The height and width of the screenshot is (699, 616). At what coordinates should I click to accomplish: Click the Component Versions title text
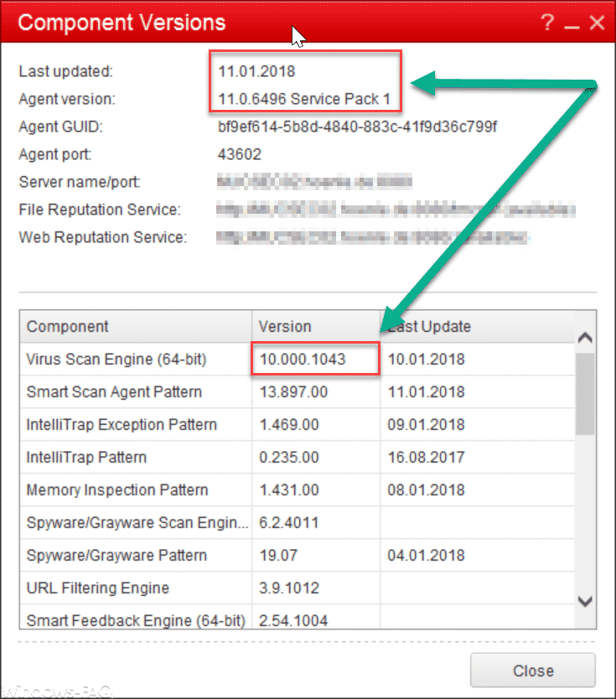point(122,23)
